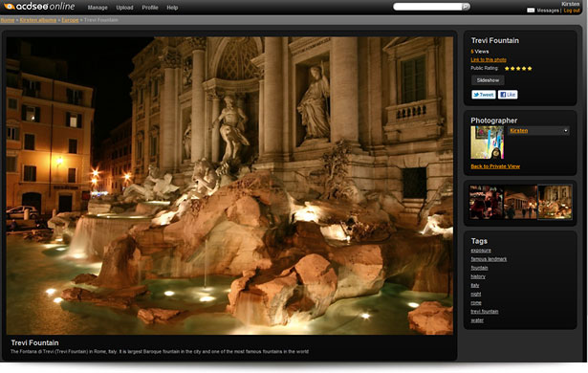The width and height of the screenshot is (588, 373).
Task: Open the Manage menu
Action: [x=98, y=8]
